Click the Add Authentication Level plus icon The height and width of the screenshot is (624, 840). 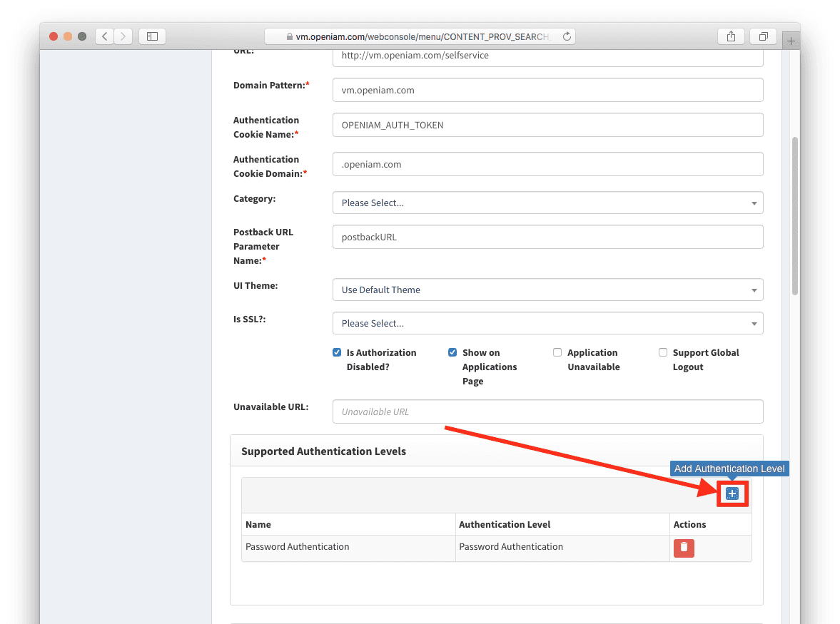point(732,493)
